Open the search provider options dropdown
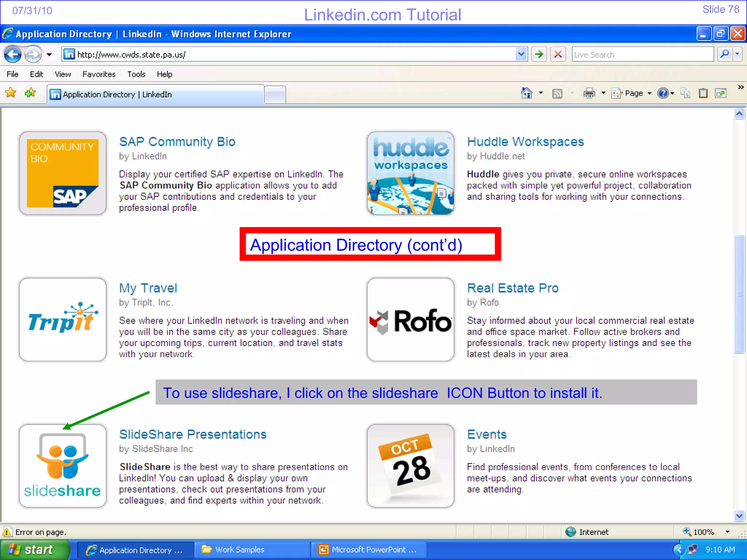 (x=738, y=54)
